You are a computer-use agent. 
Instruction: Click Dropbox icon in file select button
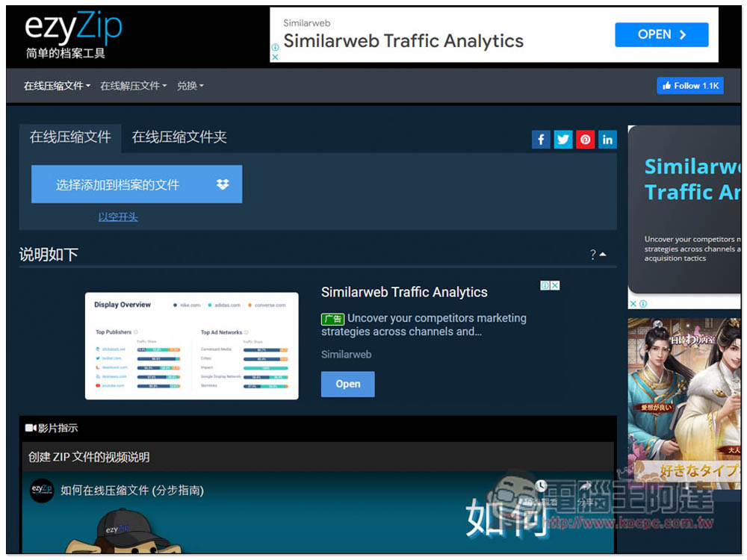point(223,184)
